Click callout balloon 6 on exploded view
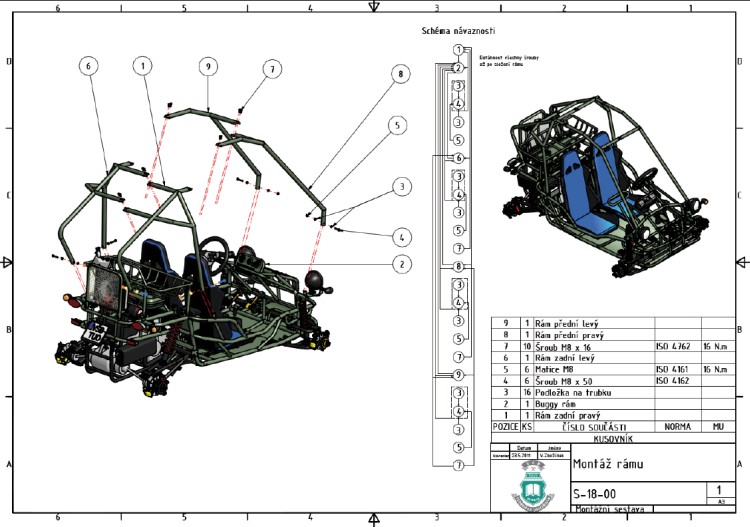This screenshot has height=527, width=750. click(88, 66)
